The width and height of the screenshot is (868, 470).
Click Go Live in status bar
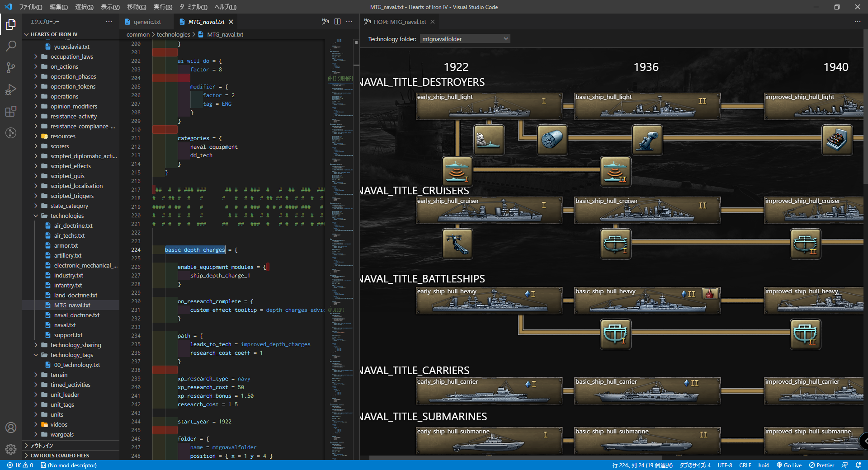pos(789,465)
